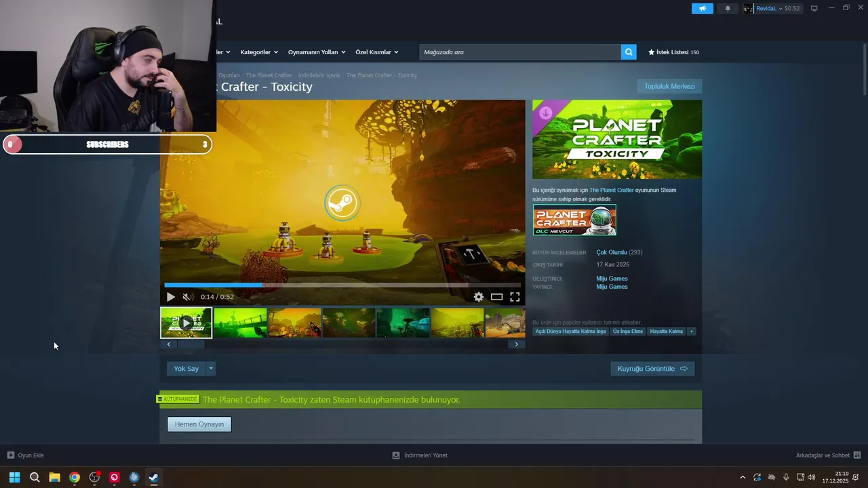
Task: Select the third orange screenshot thumbnail
Action: (294, 323)
